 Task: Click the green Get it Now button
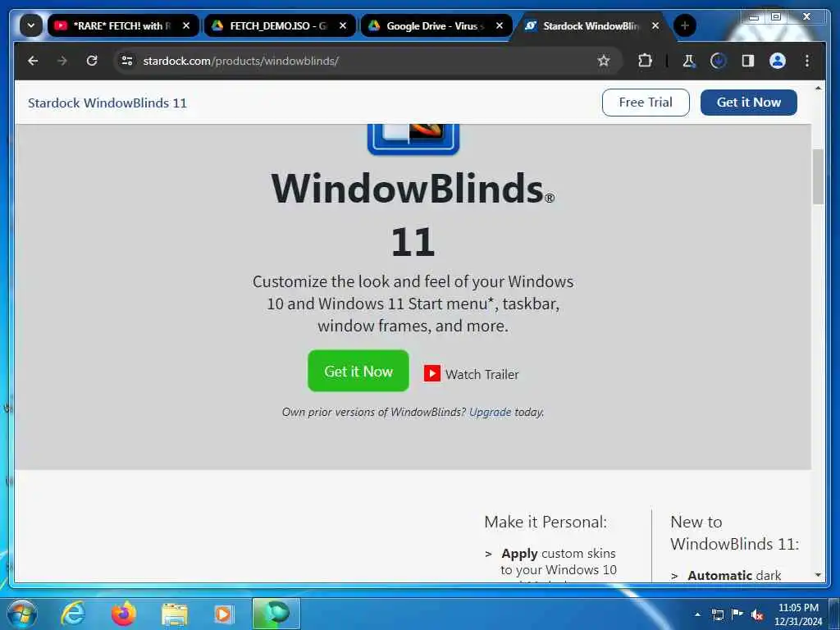tap(358, 371)
